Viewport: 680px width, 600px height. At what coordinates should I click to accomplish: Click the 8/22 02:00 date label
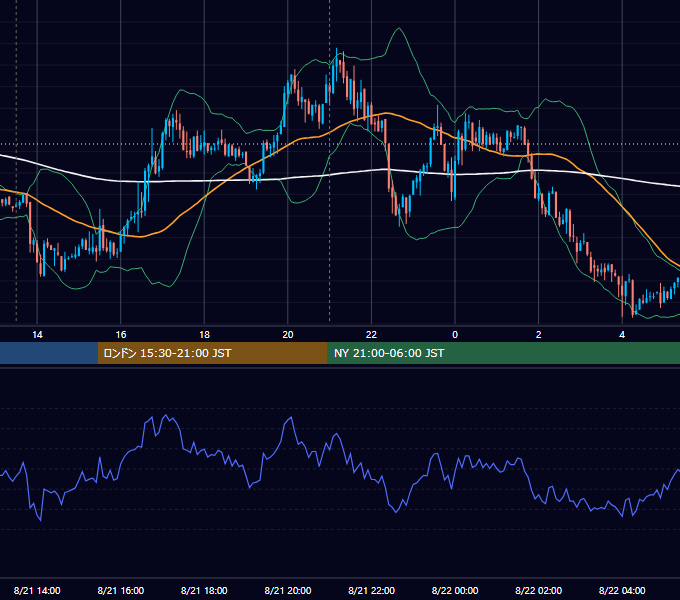pos(539,590)
